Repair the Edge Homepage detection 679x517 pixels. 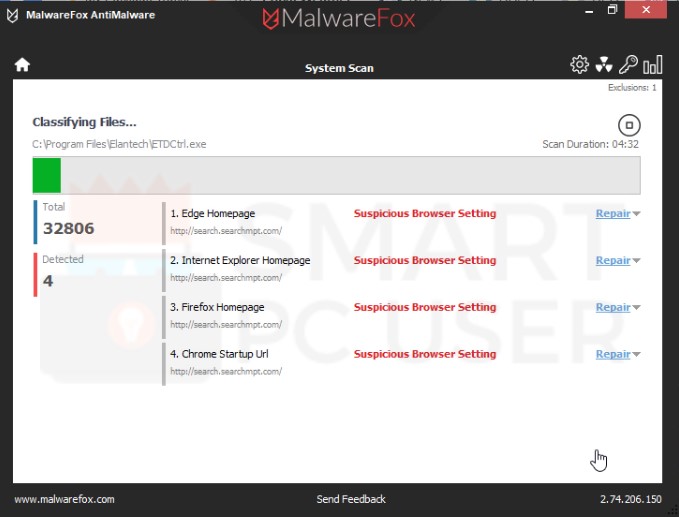click(x=613, y=213)
